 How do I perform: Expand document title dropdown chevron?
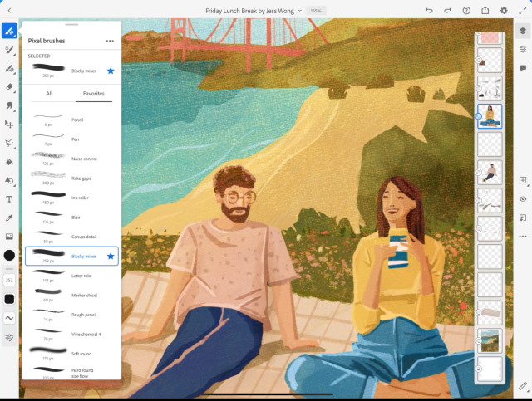pos(300,11)
